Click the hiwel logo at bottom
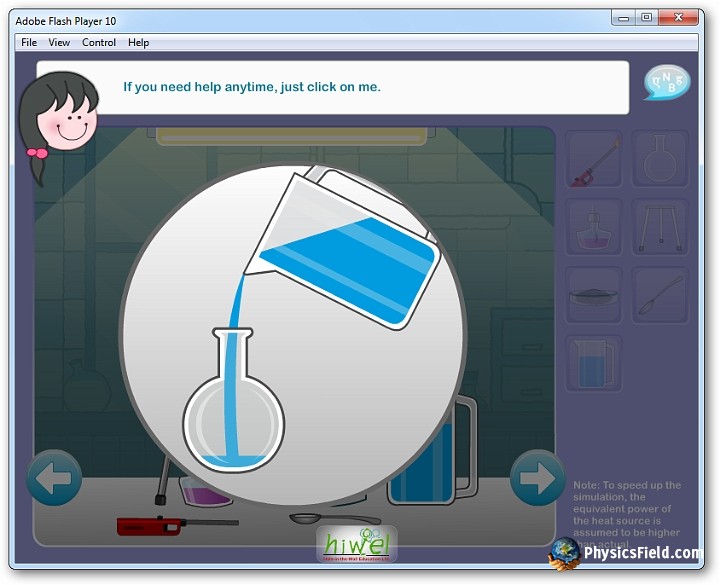 pyautogui.click(x=357, y=544)
